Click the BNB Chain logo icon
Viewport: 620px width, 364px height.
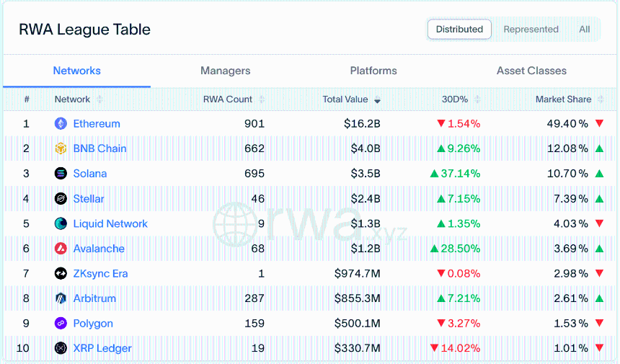pyautogui.click(x=61, y=148)
